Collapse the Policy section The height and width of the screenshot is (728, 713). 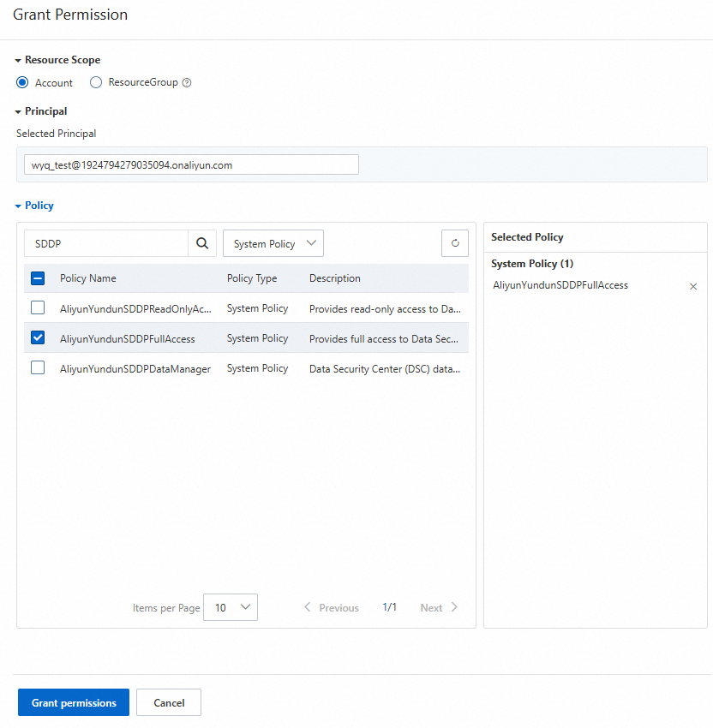click(x=34, y=206)
